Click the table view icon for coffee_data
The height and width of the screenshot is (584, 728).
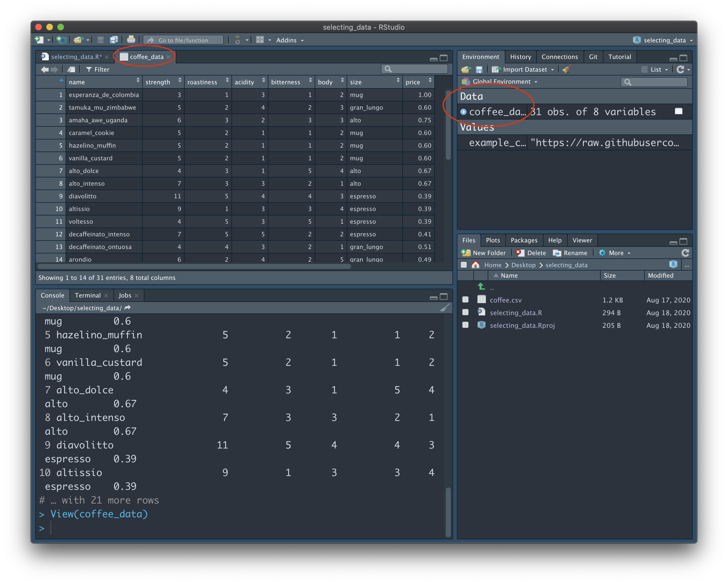click(x=678, y=111)
